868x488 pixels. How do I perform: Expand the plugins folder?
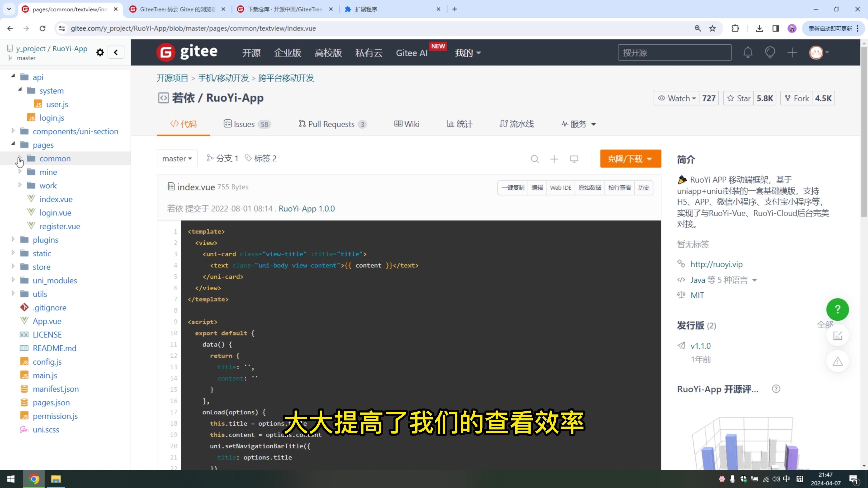(x=13, y=239)
